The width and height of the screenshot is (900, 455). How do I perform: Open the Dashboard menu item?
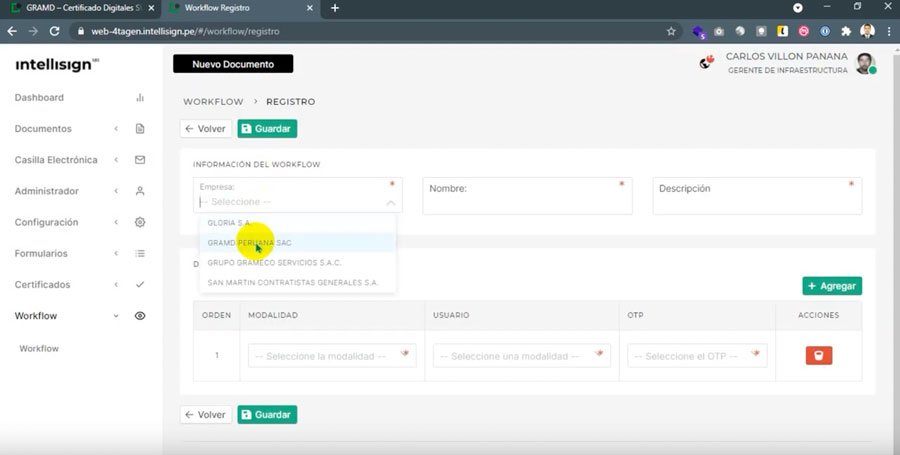tap(39, 98)
